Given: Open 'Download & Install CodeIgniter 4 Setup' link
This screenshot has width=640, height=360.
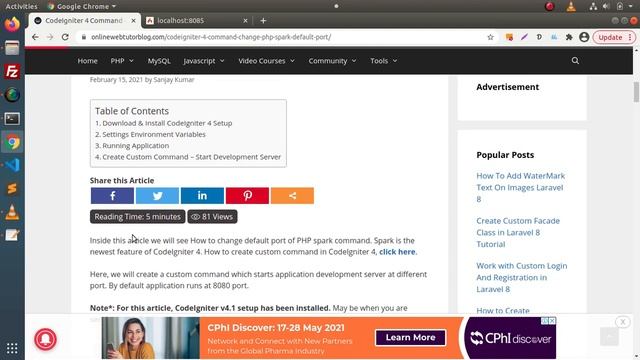Looking at the screenshot, I should [167, 123].
